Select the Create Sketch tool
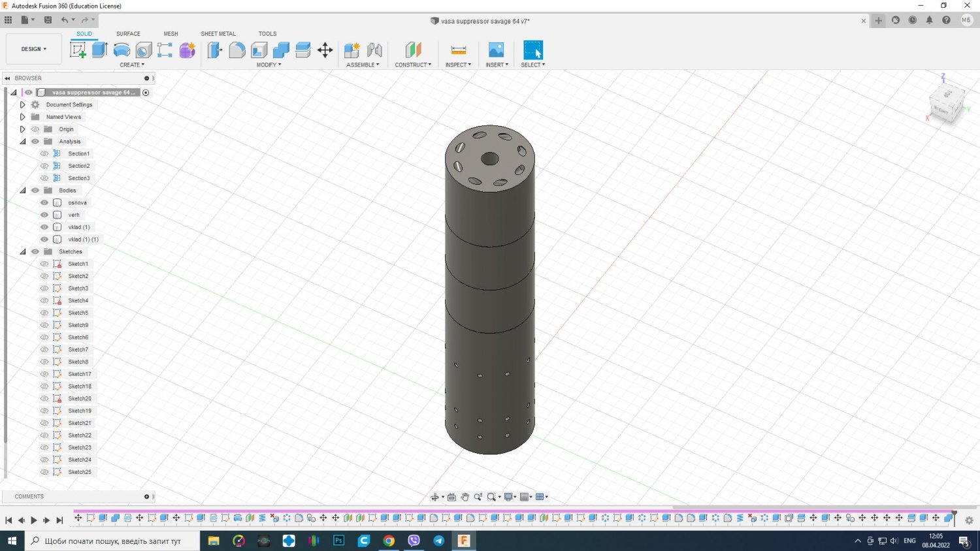The width and height of the screenshot is (980, 551). pos(78,50)
